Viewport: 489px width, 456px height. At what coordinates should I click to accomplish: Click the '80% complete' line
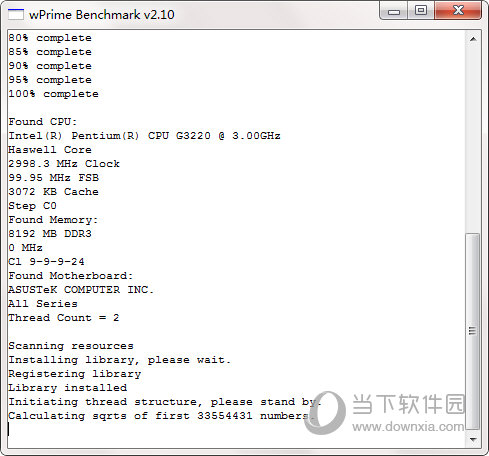50,38
